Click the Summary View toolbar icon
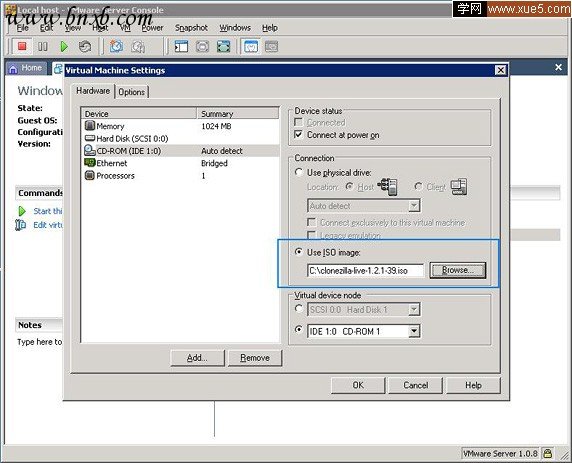This screenshot has width=572, height=463. point(251,46)
